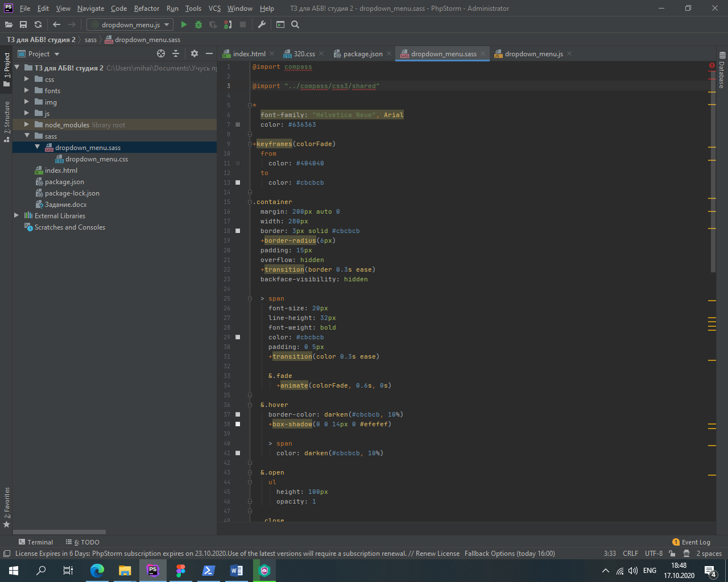
Task: Change the UTF-8 encoding in status bar
Action: tap(653, 554)
